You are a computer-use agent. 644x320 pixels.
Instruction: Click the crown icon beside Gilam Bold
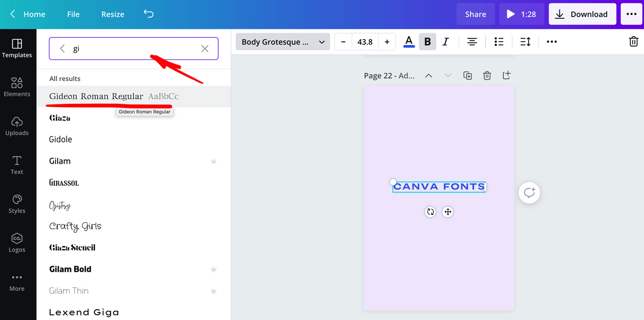213,269
